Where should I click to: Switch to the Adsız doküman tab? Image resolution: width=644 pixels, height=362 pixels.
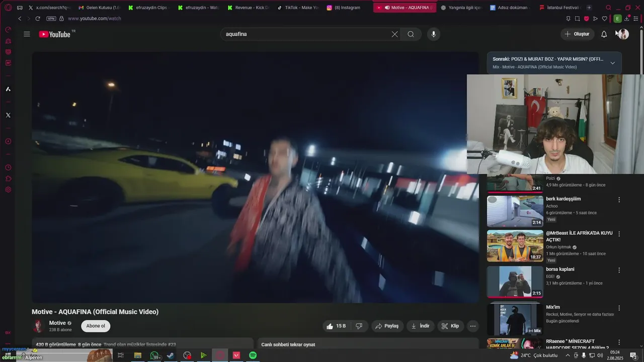[x=509, y=8]
